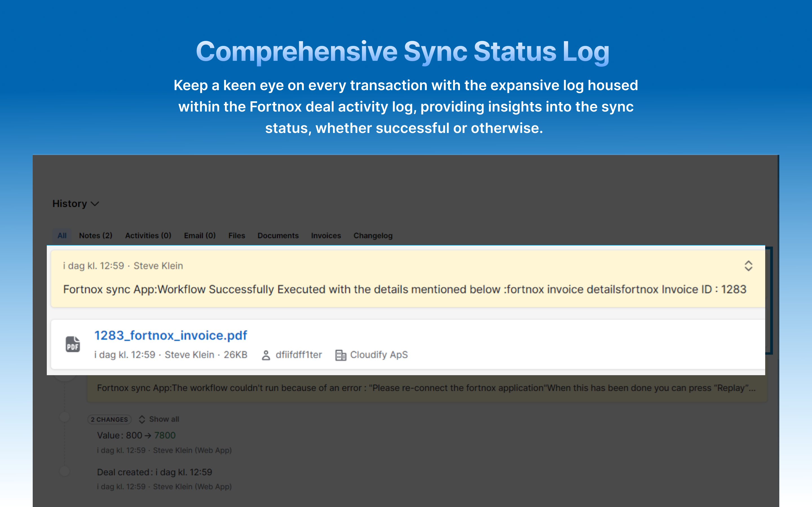Click the PDF file icon on the attachment
This screenshot has height=507, width=812.
[x=72, y=344]
